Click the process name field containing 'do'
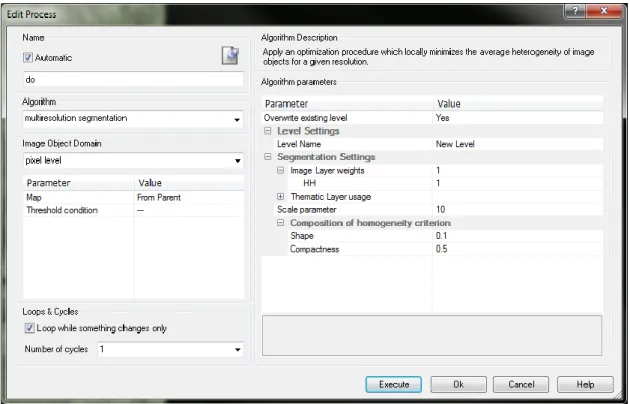 (x=133, y=80)
